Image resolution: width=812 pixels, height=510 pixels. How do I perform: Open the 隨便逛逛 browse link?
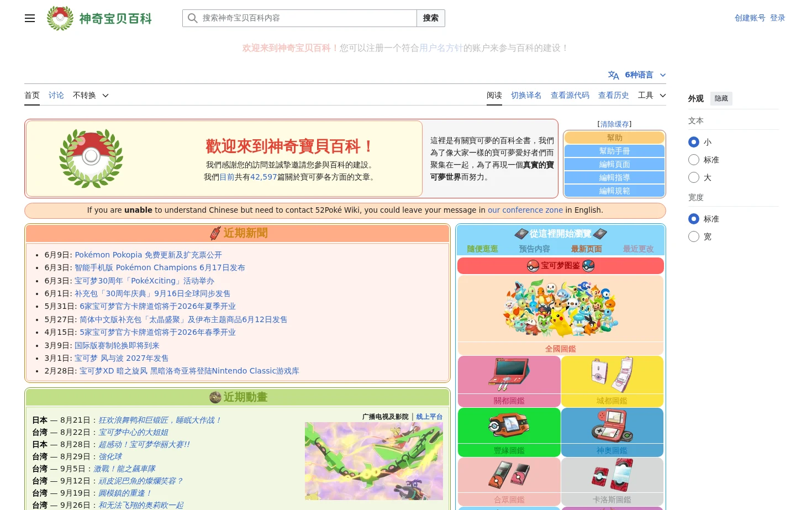pos(483,249)
